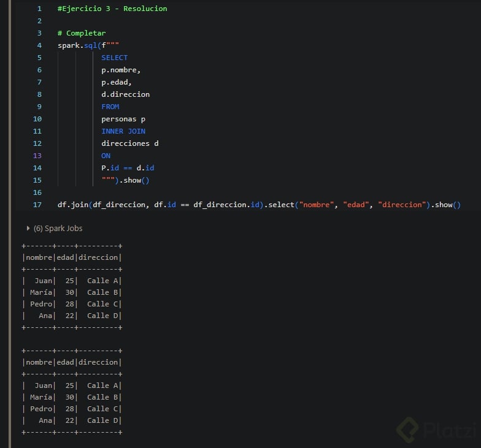Place cursor in "#Ejercicio 3 - Resolucion" comment
Viewport: 481px width, 448px height.
[112, 9]
